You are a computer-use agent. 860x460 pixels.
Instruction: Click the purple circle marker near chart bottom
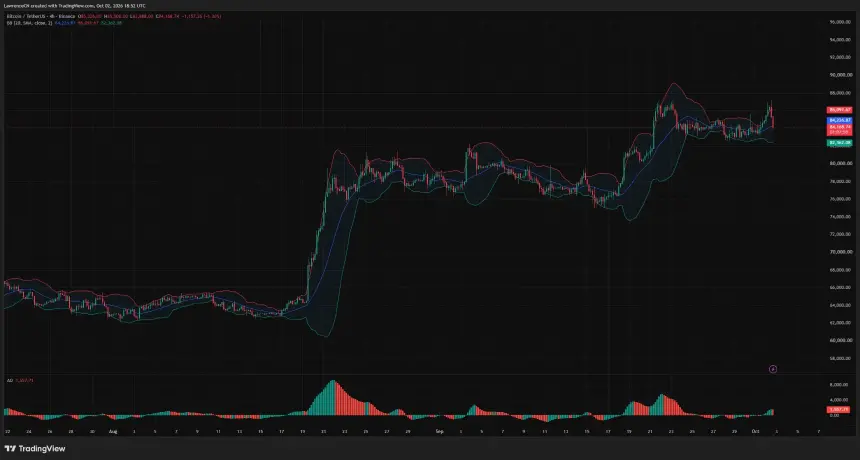(773, 369)
